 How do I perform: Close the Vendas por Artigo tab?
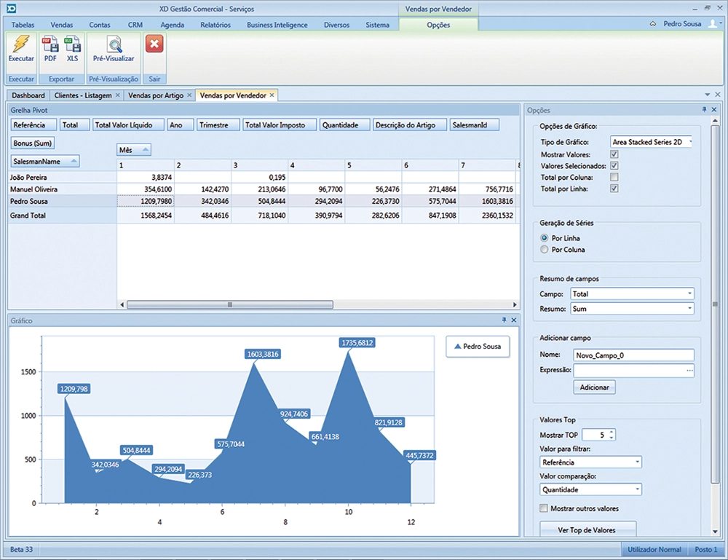tap(189, 95)
